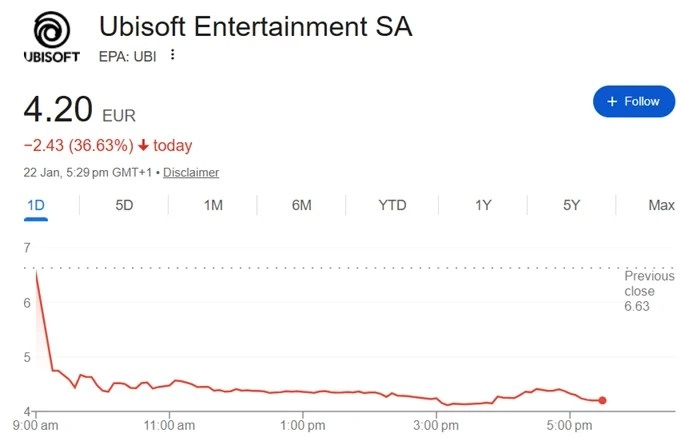Open the three-dot options menu
Screen dimensions: 681x441
(x=172, y=56)
